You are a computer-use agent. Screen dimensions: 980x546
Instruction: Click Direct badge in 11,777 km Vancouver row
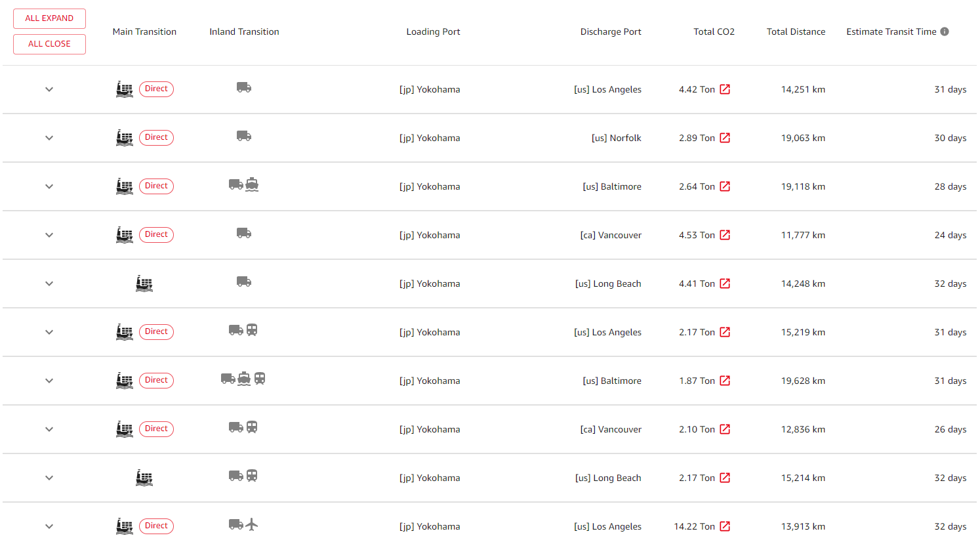tap(156, 234)
